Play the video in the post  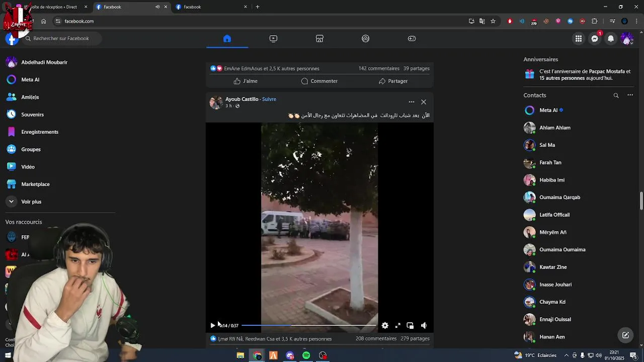[x=213, y=326]
